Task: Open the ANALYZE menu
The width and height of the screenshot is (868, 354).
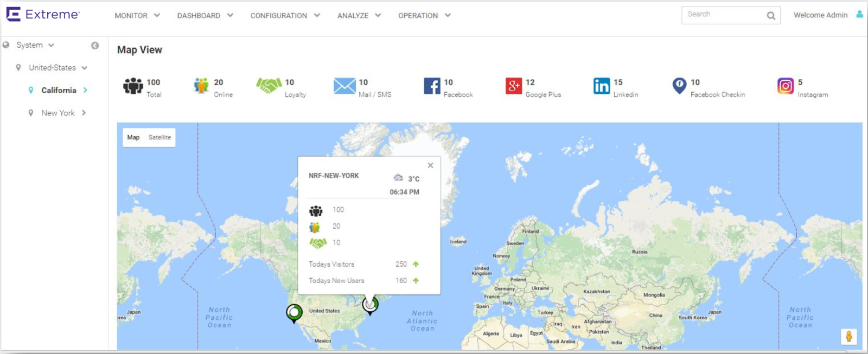Action: (359, 16)
